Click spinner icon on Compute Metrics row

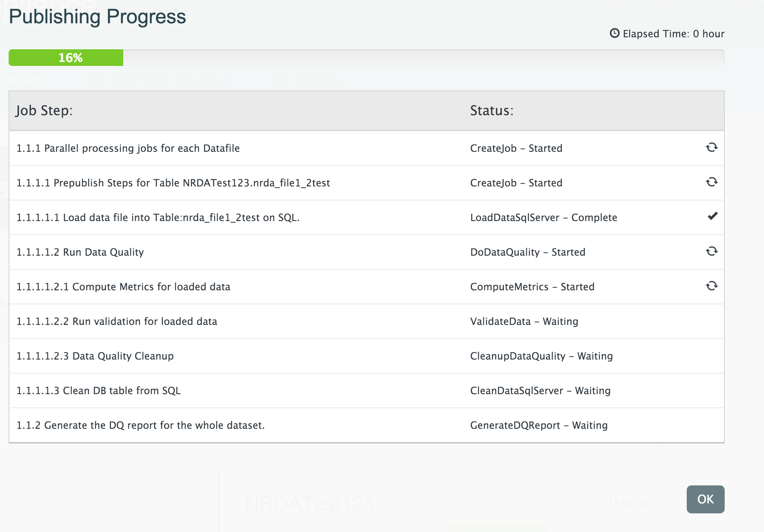pos(711,286)
